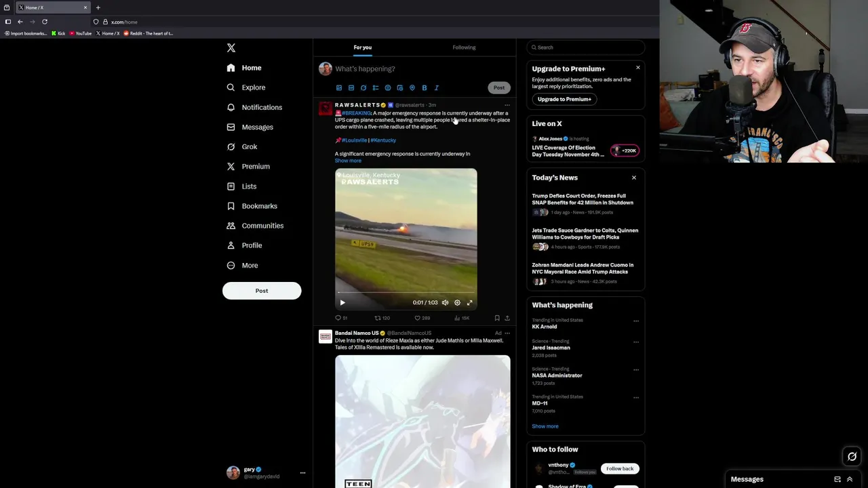Toggle bold formatting in the composer
868x488 pixels.
[425, 87]
